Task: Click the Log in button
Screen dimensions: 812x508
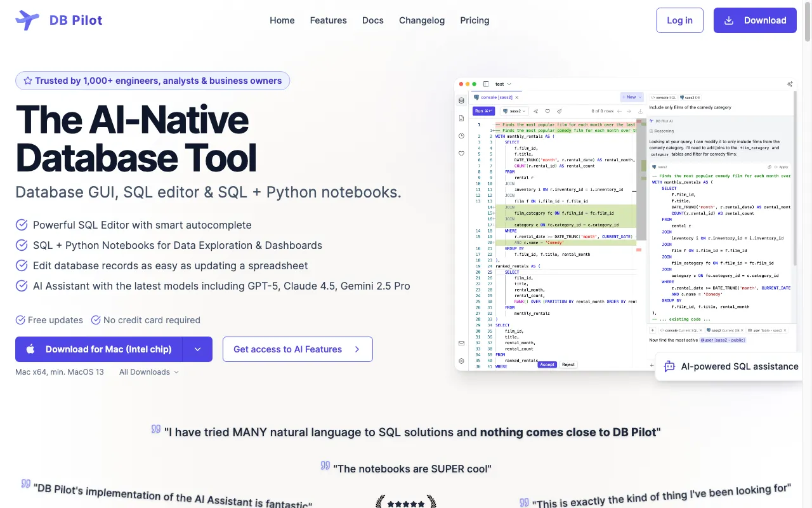Action: [x=679, y=20]
